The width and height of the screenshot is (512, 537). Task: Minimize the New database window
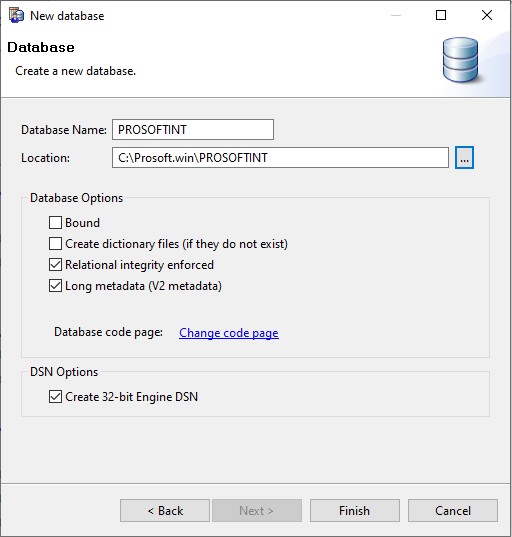[396, 15]
